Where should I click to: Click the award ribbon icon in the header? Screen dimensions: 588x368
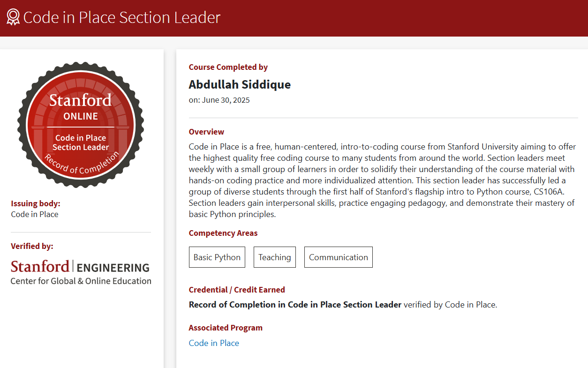pos(13,17)
